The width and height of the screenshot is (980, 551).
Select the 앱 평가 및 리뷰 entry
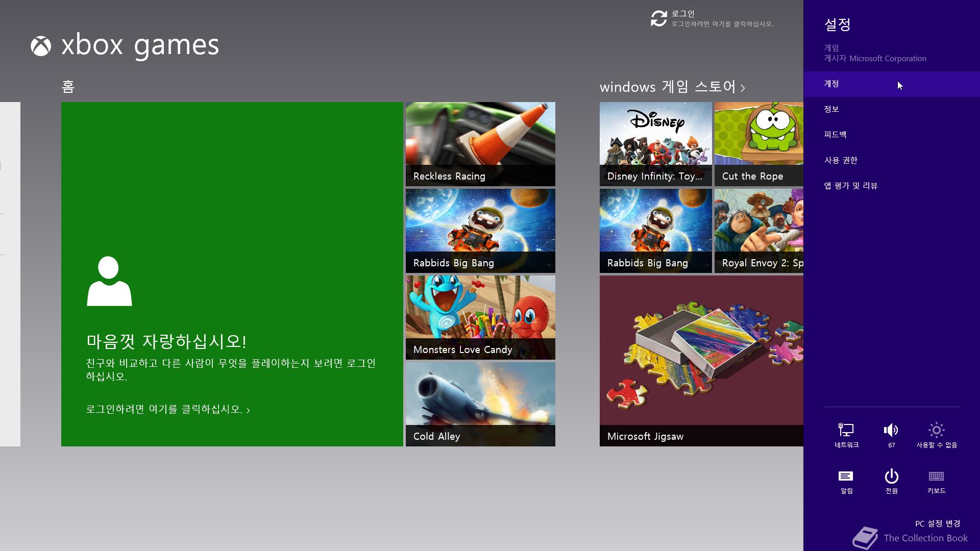click(892, 186)
